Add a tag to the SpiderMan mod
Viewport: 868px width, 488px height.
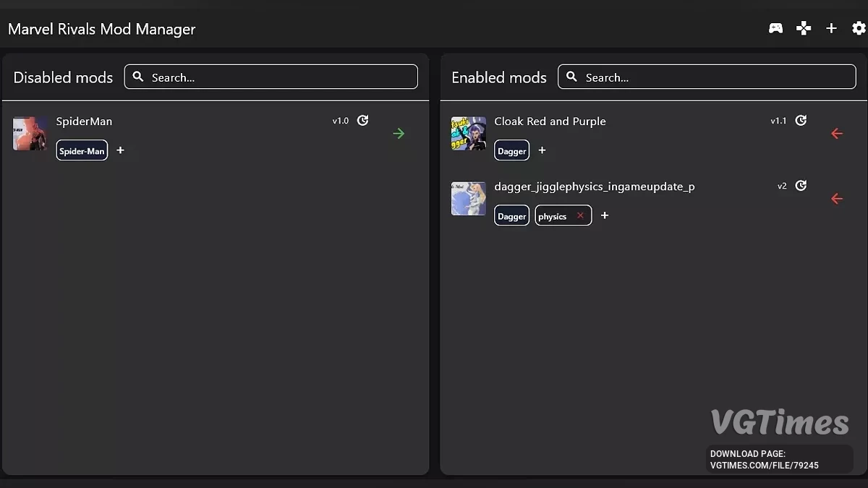(121, 150)
